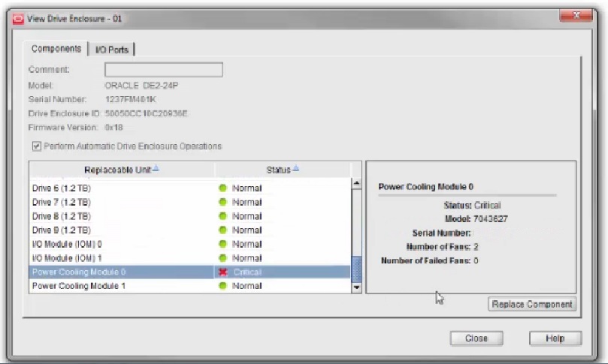Sort by Status column header
This screenshot has height=364, width=608.
point(283,170)
